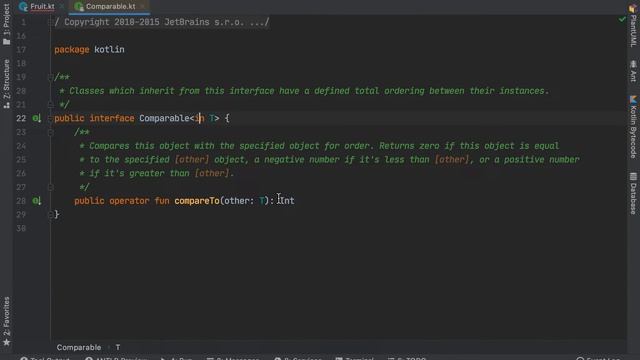640x360 pixels.
Task: Collapse the Comparable interface body fold marker
Action: [51, 118]
